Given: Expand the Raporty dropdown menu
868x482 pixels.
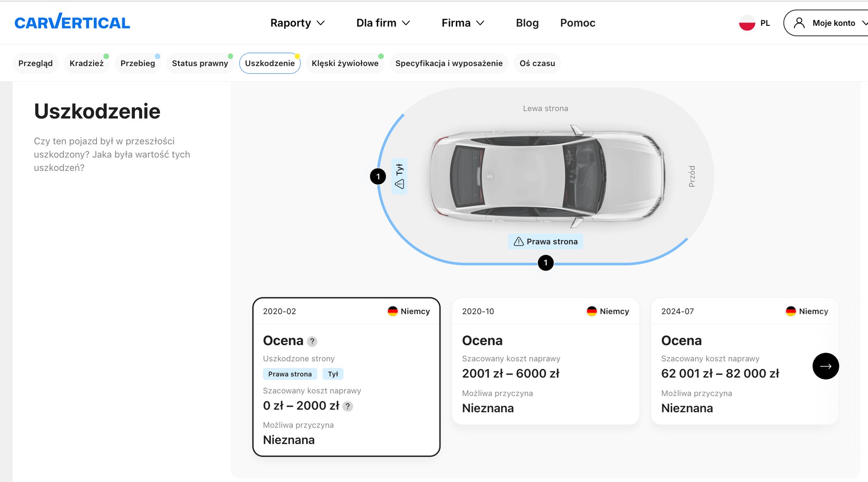Looking at the screenshot, I should 297,23.
